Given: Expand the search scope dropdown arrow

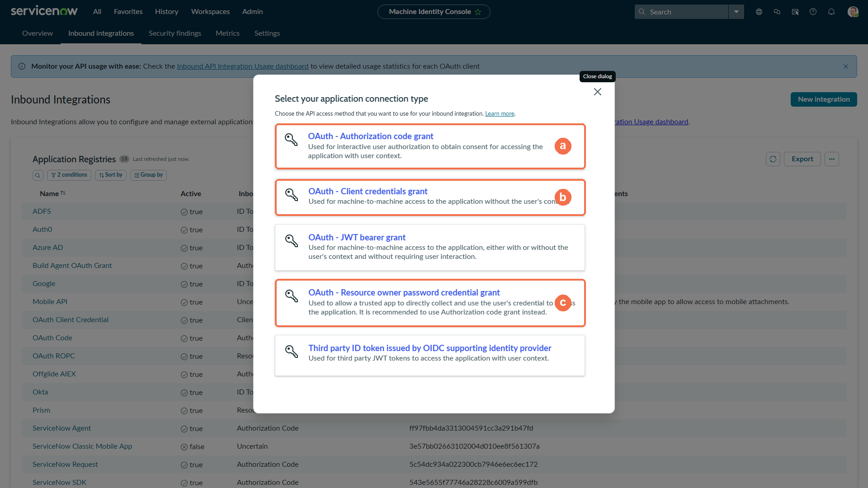Looking at the screenshot, I should (736, 12).
